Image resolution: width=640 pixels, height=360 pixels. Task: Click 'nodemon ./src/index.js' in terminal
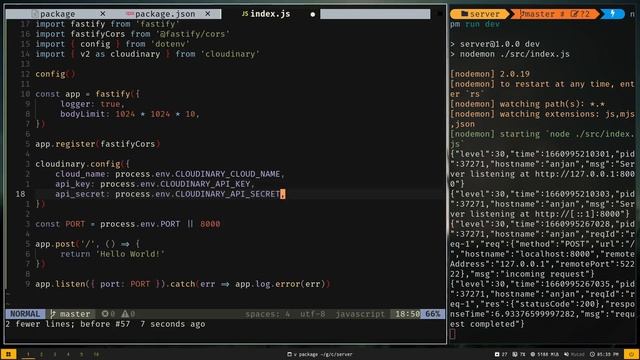pos(515,54)
